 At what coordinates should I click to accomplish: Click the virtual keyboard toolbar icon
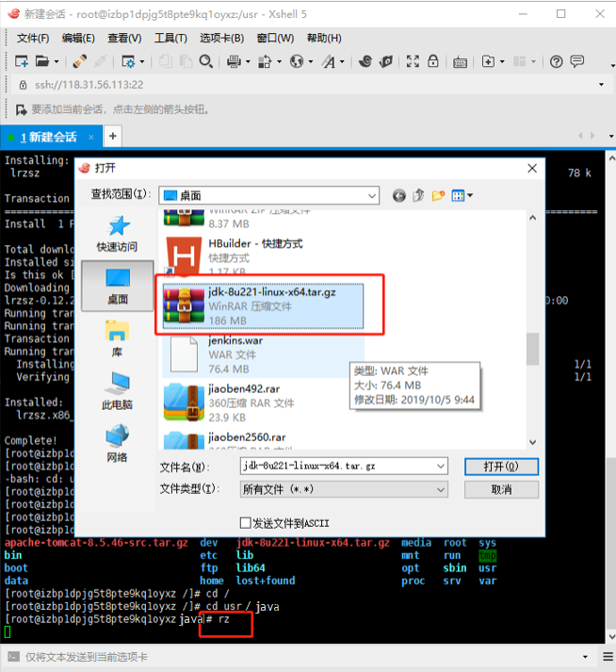(460, 62)
